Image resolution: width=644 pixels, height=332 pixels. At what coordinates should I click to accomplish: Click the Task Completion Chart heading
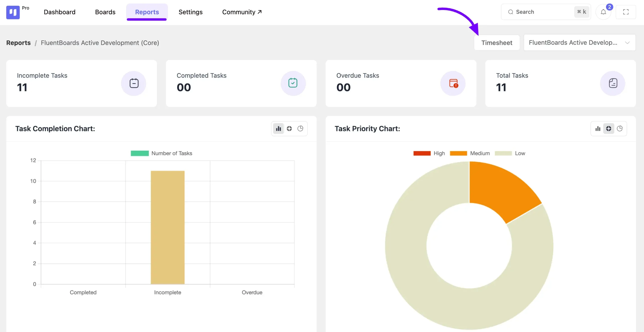tap(55, 129)
